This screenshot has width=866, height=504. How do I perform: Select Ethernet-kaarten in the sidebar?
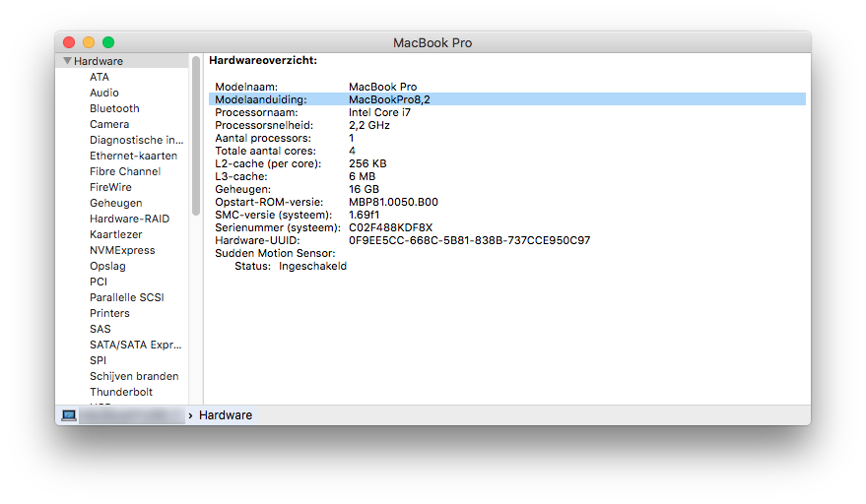134,156
